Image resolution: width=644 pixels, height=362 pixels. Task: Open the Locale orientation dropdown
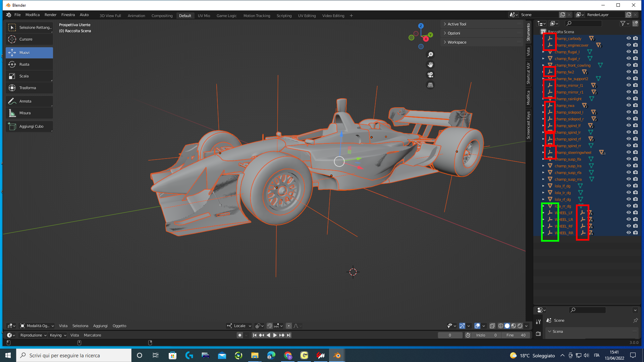pyautogui.click(x=239, y=326)
